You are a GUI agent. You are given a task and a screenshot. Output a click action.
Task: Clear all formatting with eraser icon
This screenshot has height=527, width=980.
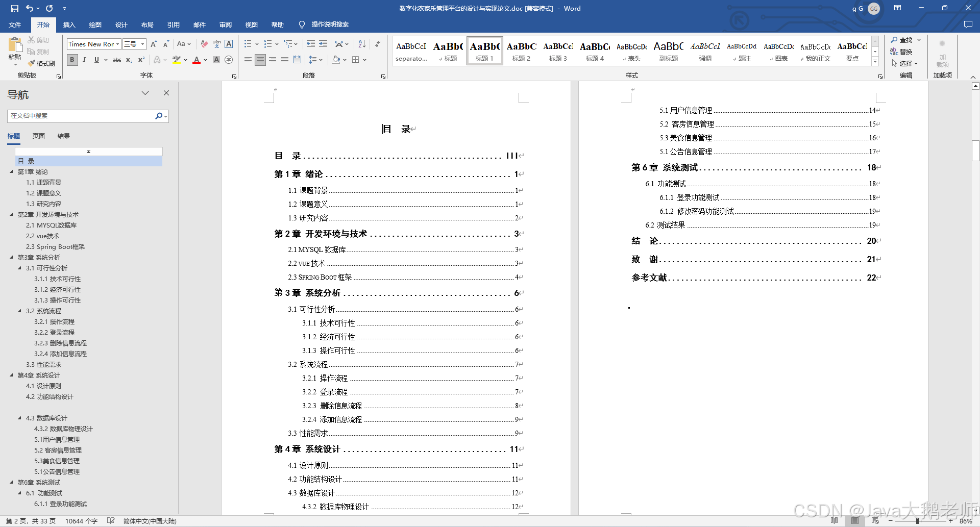coord(204,44)
